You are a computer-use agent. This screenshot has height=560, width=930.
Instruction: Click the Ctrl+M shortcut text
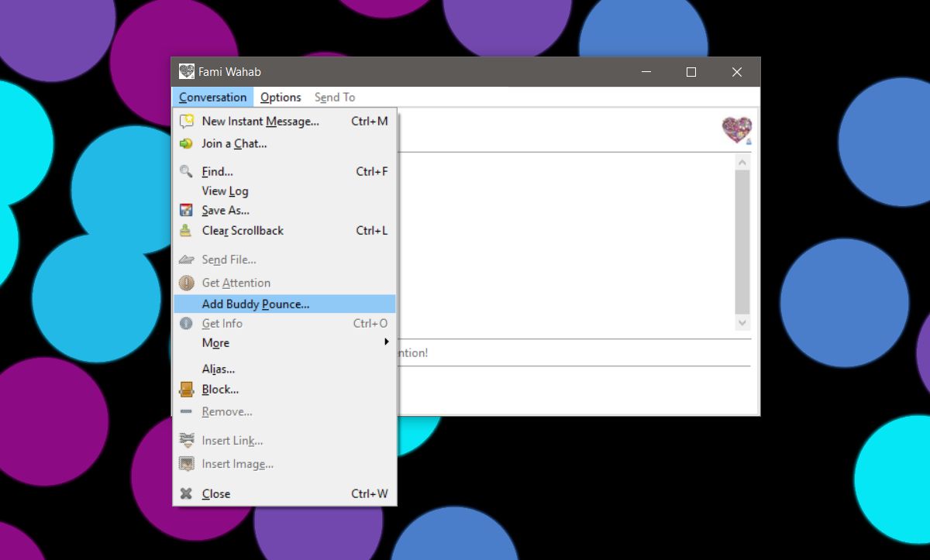coord(370,121)
